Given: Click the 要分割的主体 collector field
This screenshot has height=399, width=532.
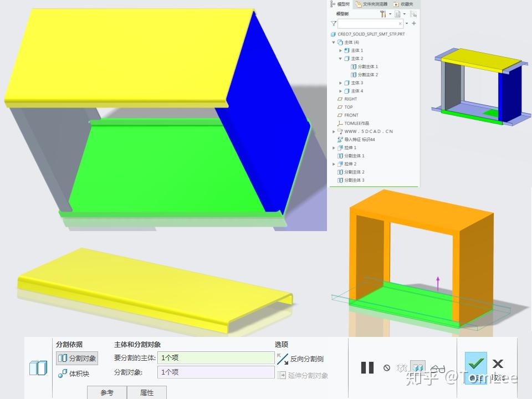Looking at the screenshot, I should (x=216, y=357).
